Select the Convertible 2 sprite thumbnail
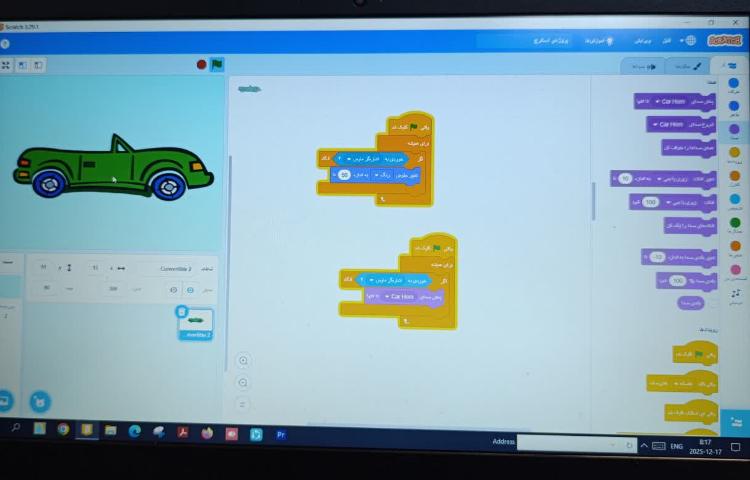The height and width of the screenshot is (480, 750). pos(195,322)
